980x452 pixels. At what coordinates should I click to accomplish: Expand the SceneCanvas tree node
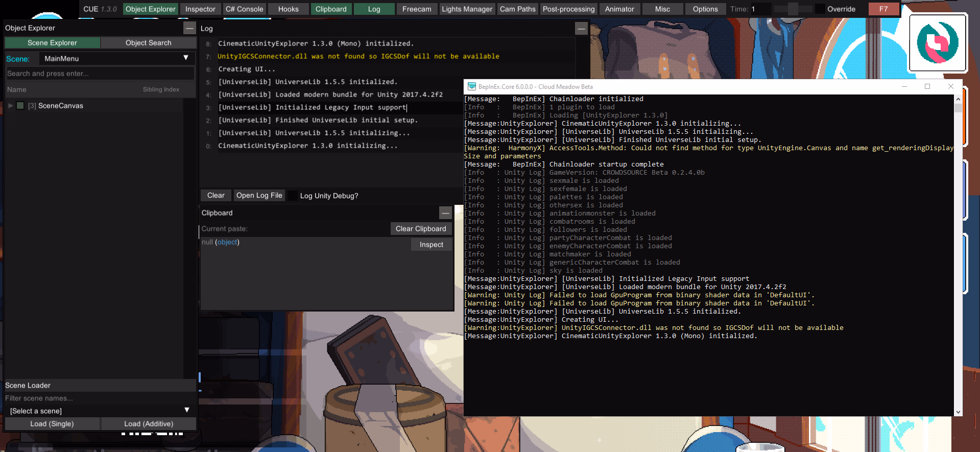(x=11, y=106)
